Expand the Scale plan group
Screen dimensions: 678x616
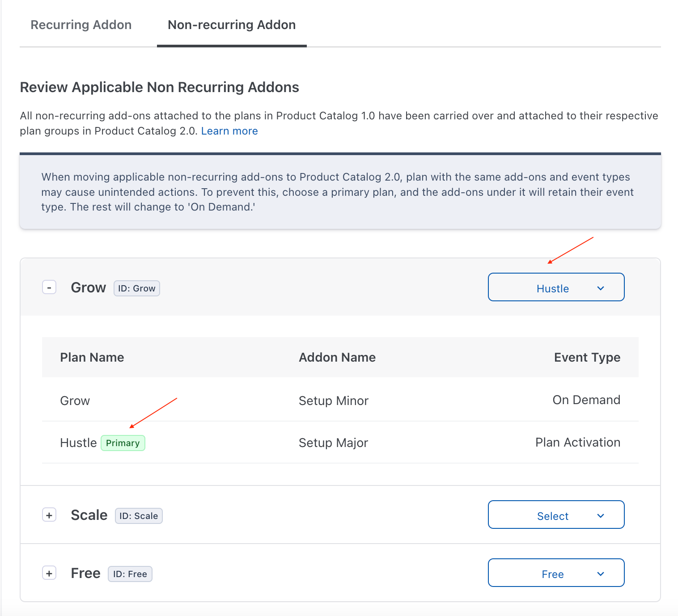[x=49, y=515]
